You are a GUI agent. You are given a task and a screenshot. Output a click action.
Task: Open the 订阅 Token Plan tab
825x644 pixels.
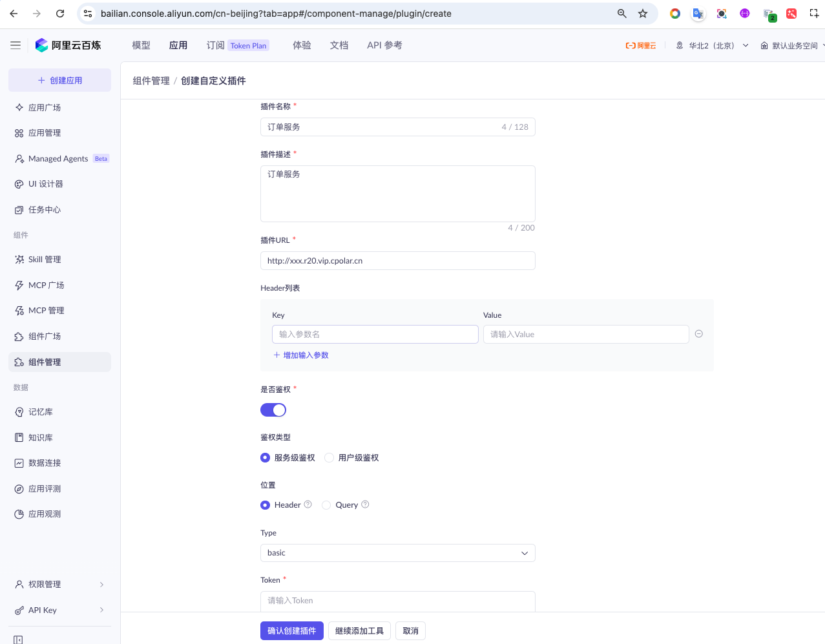pos(238,45)
